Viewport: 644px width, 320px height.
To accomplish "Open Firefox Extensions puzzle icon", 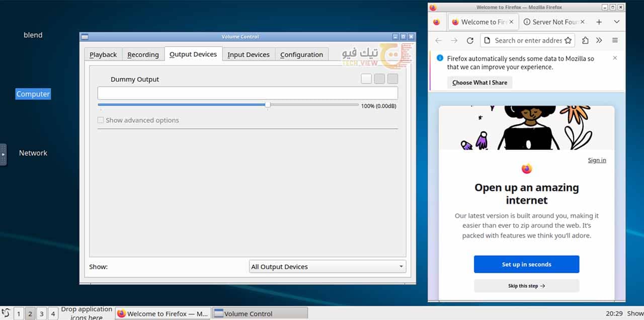I will click(585, 40).
